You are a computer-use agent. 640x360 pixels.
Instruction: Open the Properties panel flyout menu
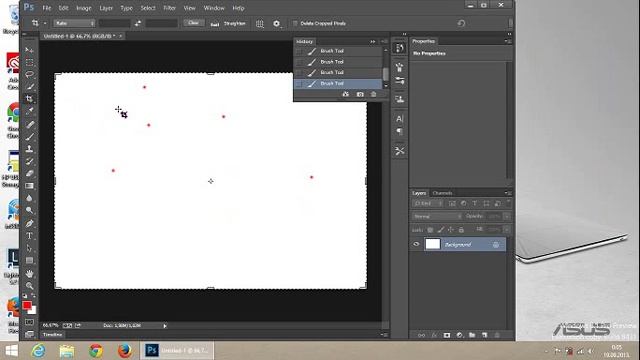click(508, 41)
